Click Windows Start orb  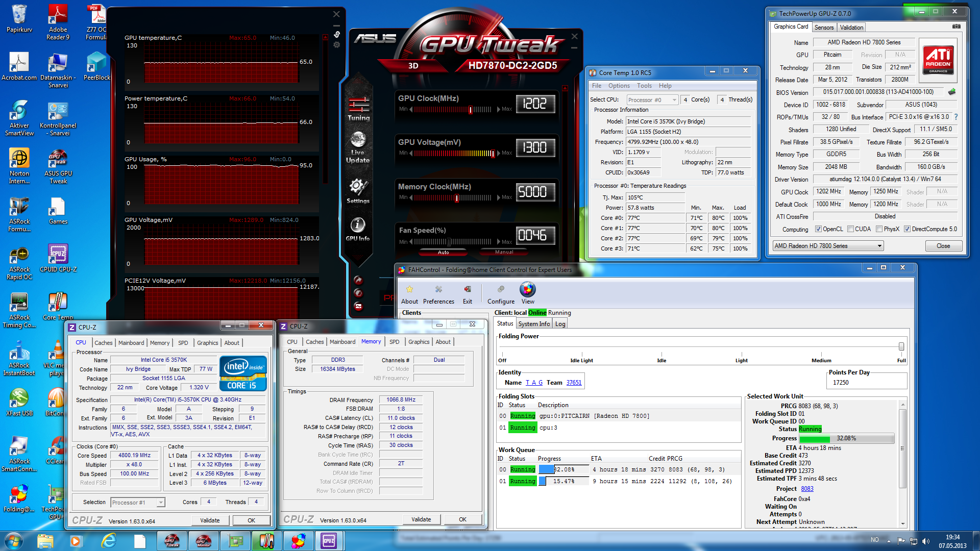(14, 541)
